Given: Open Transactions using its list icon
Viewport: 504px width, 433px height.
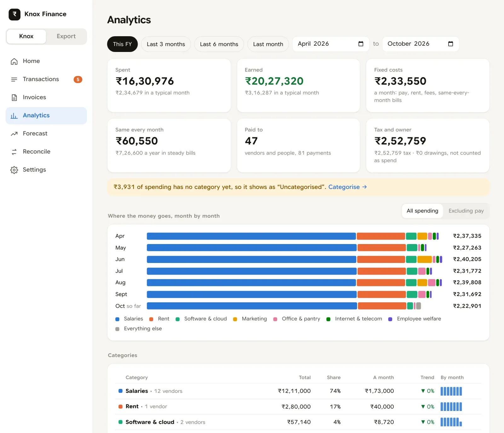Looking at the screenshot, I should tap(14, 79).
